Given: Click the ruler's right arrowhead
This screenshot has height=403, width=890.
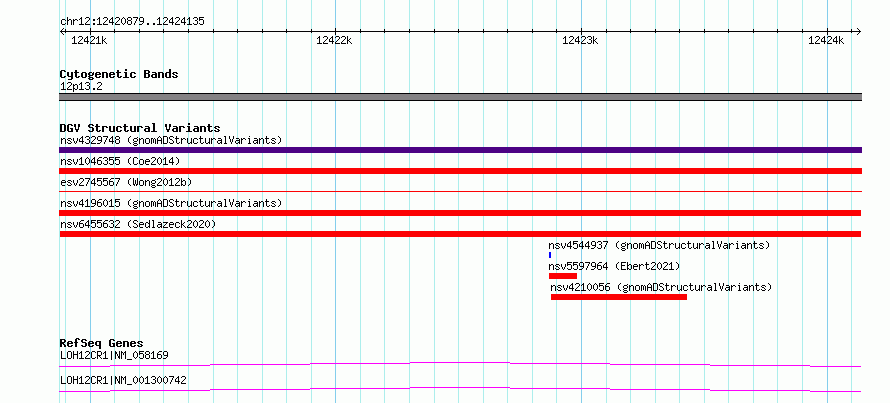Looking at the screenshot, I should tap(858, 31).
